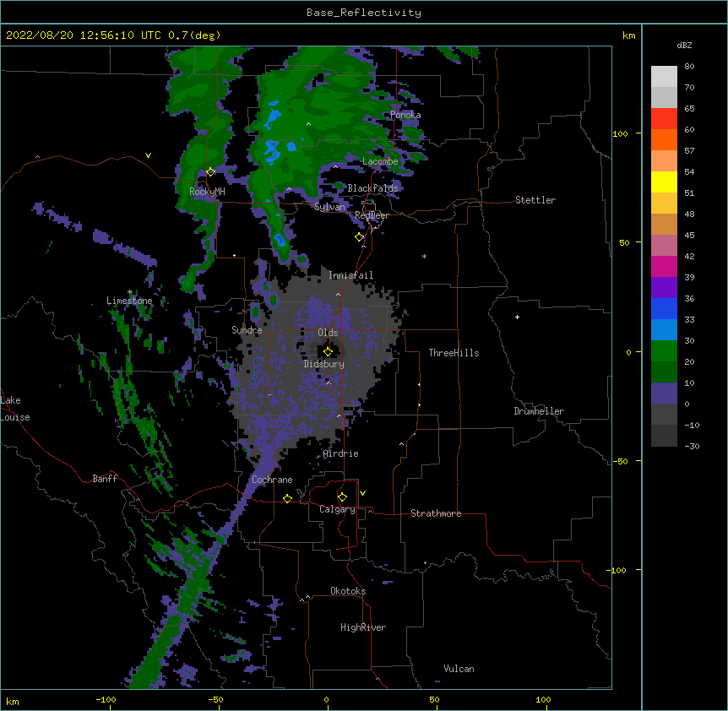Click the -30 value on the dBZ scale

tap(692, 446)
